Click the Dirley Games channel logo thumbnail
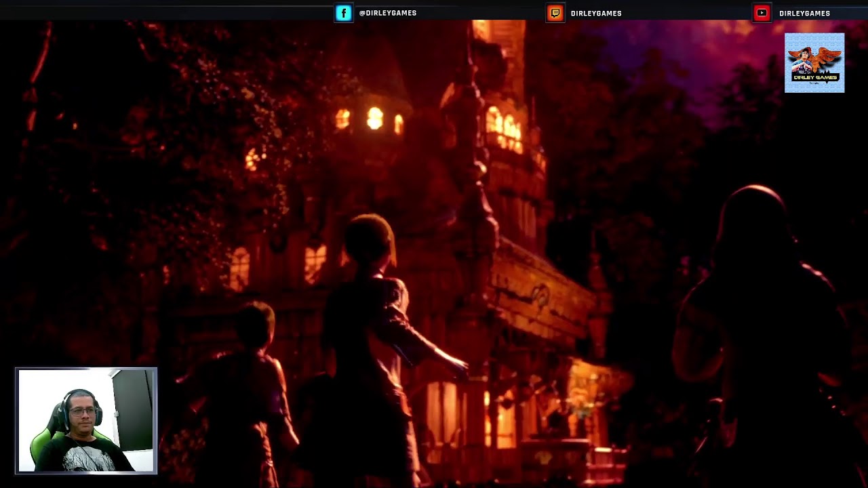The width and height of the screenshot is (868, 488). [x=814, y=62]
